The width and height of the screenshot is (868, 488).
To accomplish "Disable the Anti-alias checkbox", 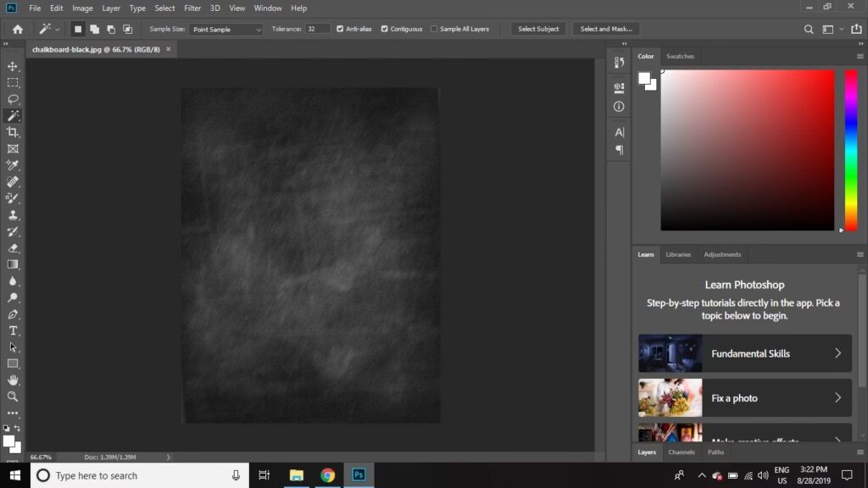I will [x=341, y=29].
